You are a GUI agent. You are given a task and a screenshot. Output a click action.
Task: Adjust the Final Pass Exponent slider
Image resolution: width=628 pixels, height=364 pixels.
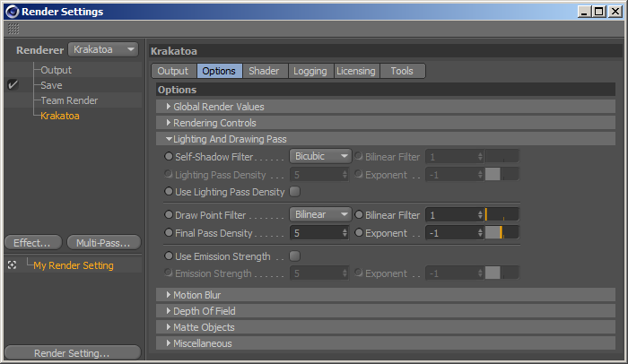502,233
